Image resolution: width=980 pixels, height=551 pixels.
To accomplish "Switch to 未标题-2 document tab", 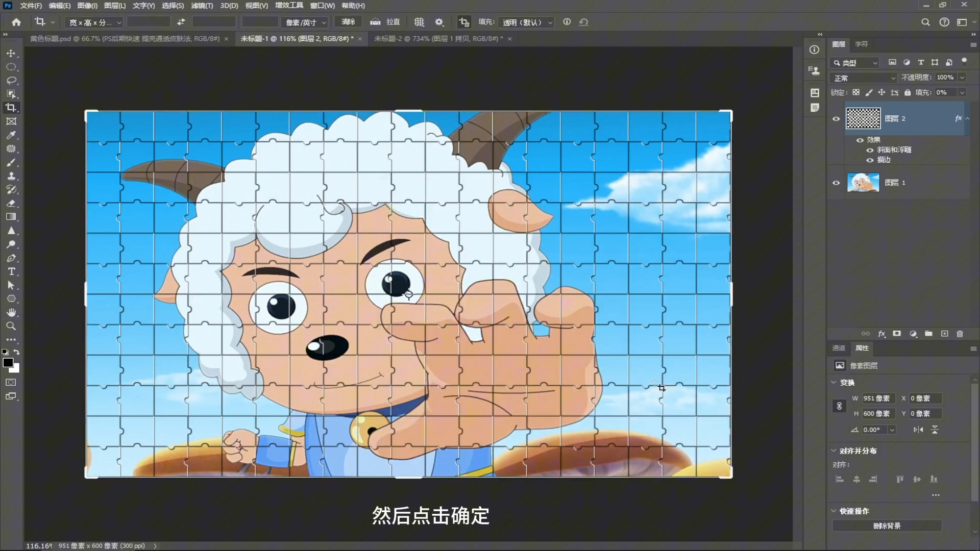I will coord(438,39).
